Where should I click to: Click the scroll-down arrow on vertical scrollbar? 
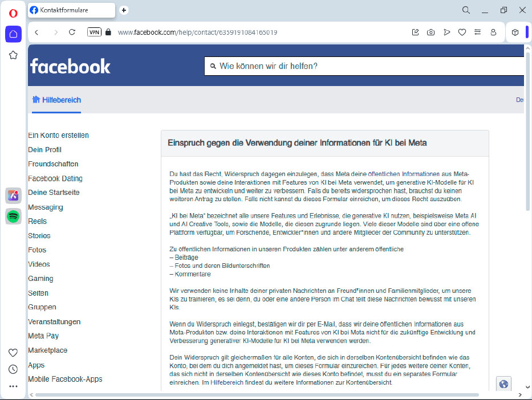point(527,387)
